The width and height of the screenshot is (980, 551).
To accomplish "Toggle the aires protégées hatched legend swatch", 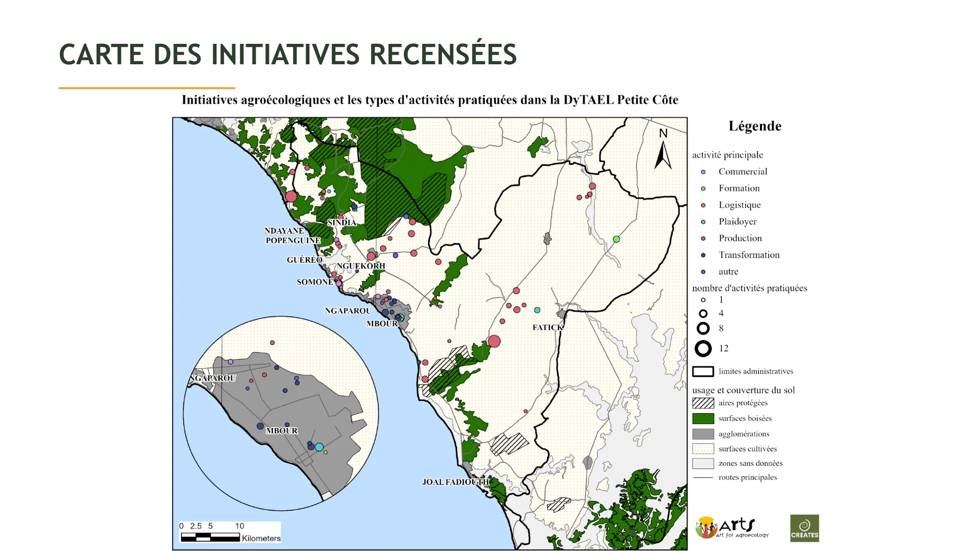I will tap(703, 403).
